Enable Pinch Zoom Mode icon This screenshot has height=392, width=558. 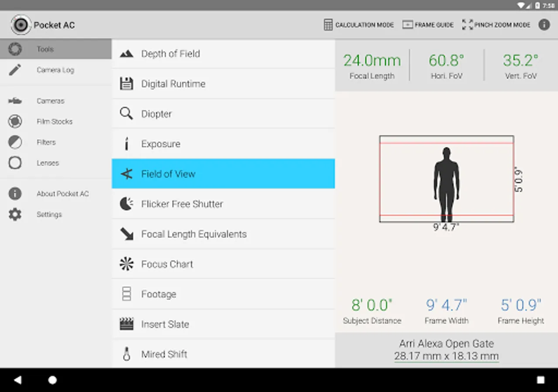click(x=467, y=25)
